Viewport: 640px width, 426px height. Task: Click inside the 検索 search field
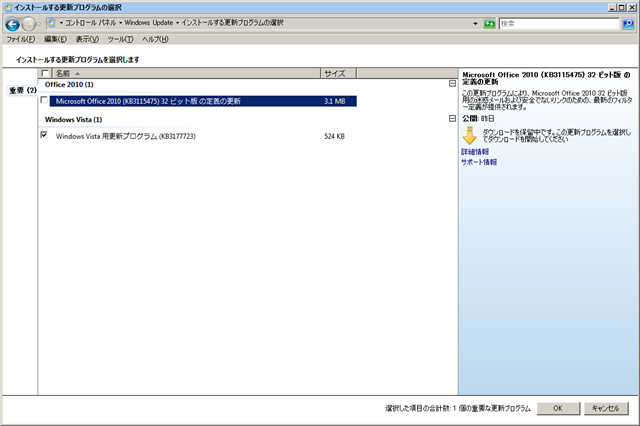tap(559, 24)
